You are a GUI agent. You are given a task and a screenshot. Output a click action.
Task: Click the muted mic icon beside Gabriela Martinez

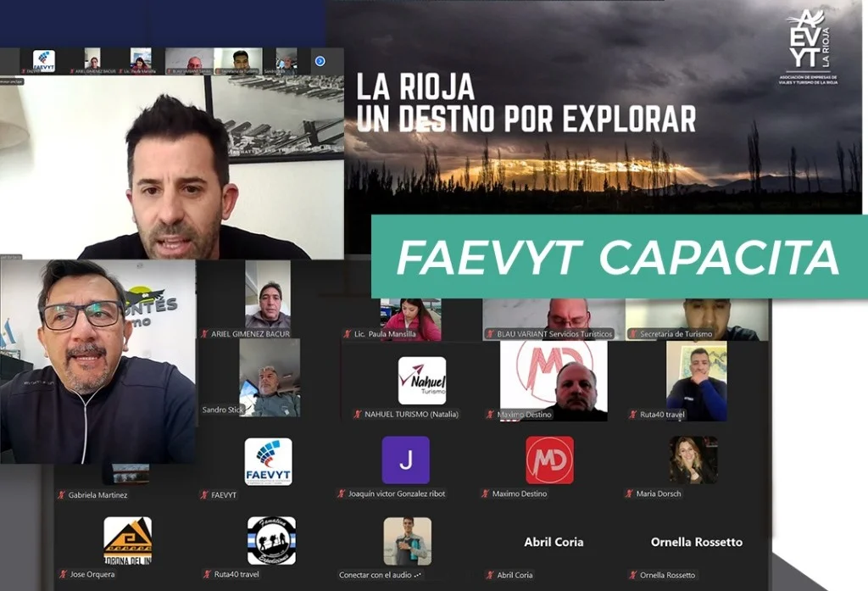point(61,495)
